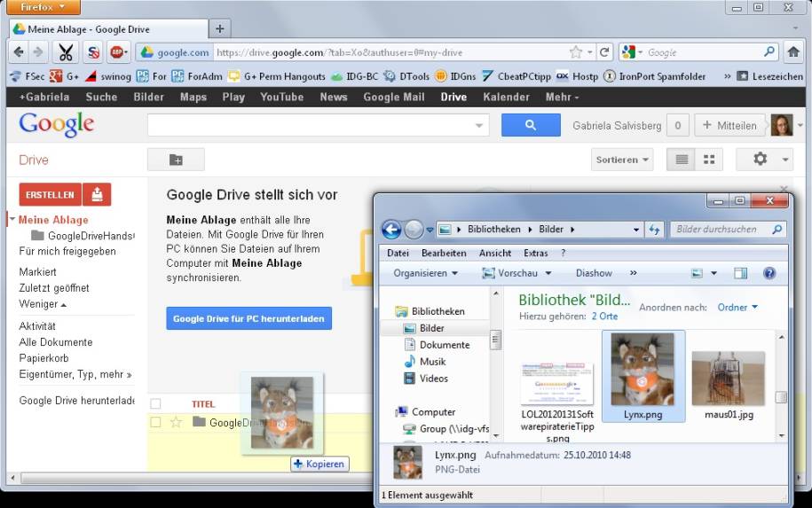Open a new Firefox tab with plus button
Viewport: 812px width, 508px height.
pos(219,29)
